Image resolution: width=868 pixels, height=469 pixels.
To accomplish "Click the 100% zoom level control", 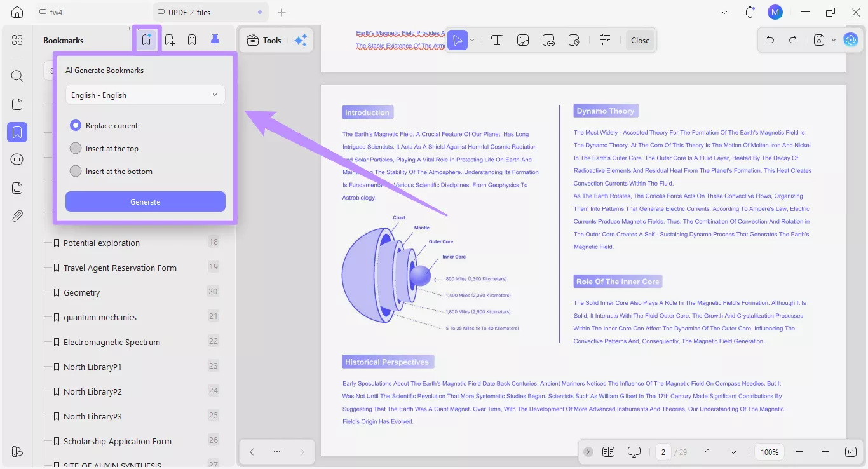I will 769,452.
